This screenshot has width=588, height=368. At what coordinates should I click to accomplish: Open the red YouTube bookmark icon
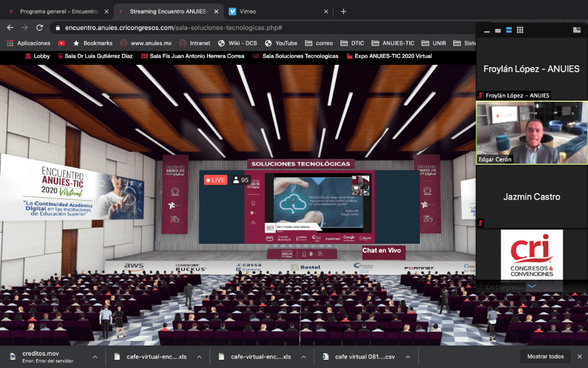coord(62,43)
